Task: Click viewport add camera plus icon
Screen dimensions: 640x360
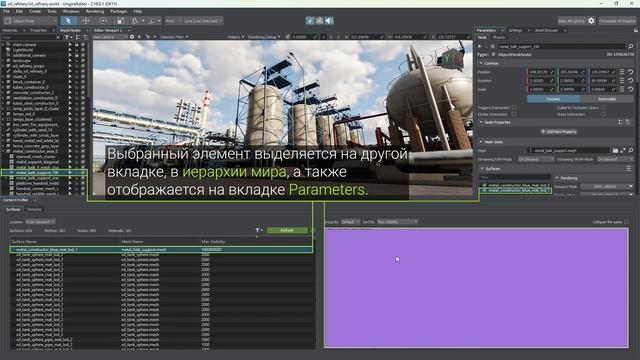Action: 140,37
